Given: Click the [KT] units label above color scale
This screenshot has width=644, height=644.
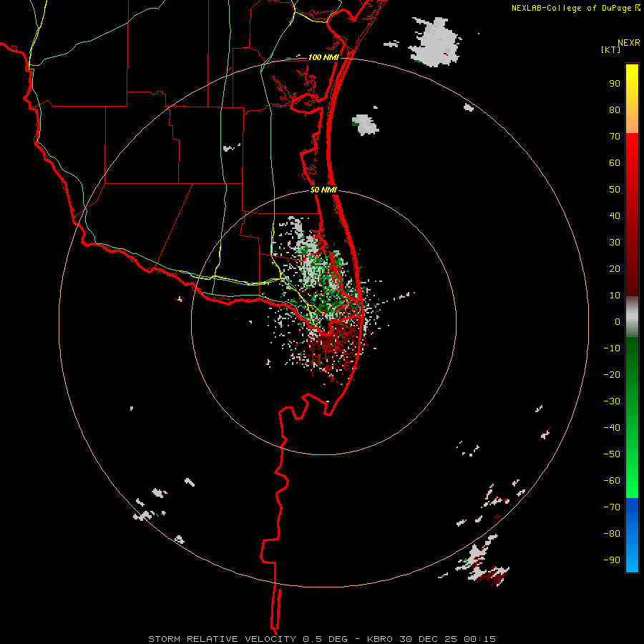Looking at the screenshot, I should click(x=611, y=49).
